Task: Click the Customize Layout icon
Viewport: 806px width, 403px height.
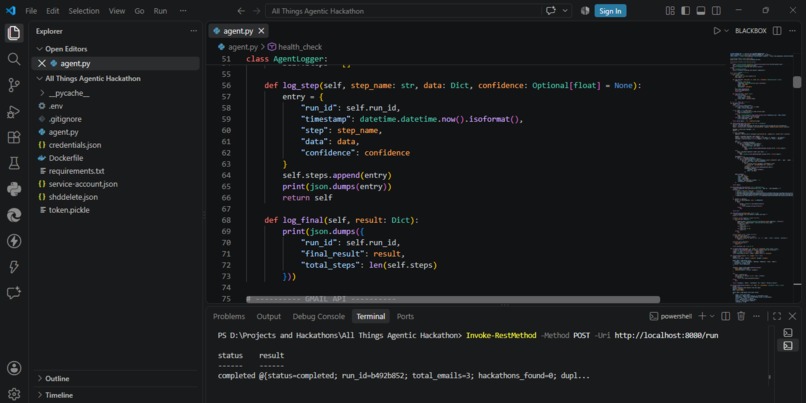Action: [670, 11]
